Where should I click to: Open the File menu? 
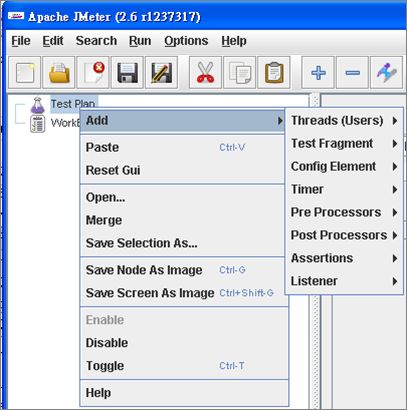pyautogui.click(x=21, y=41)
